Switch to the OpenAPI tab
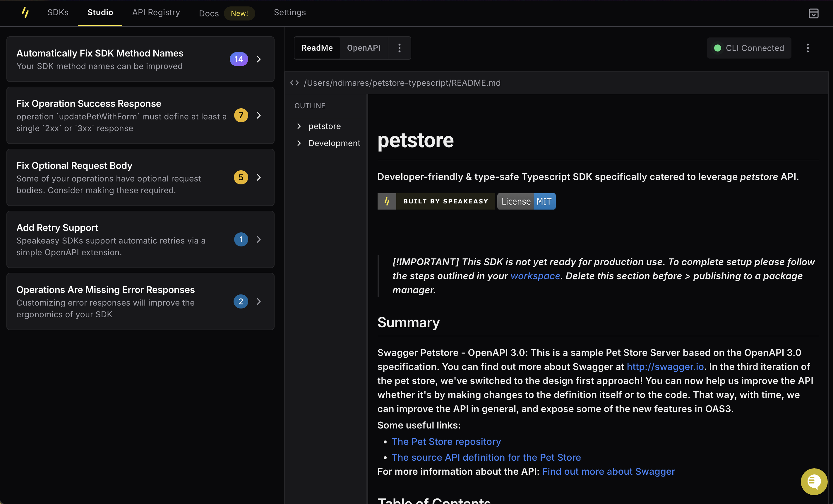This screenshot has width=833, height=504. pos(364,48)
